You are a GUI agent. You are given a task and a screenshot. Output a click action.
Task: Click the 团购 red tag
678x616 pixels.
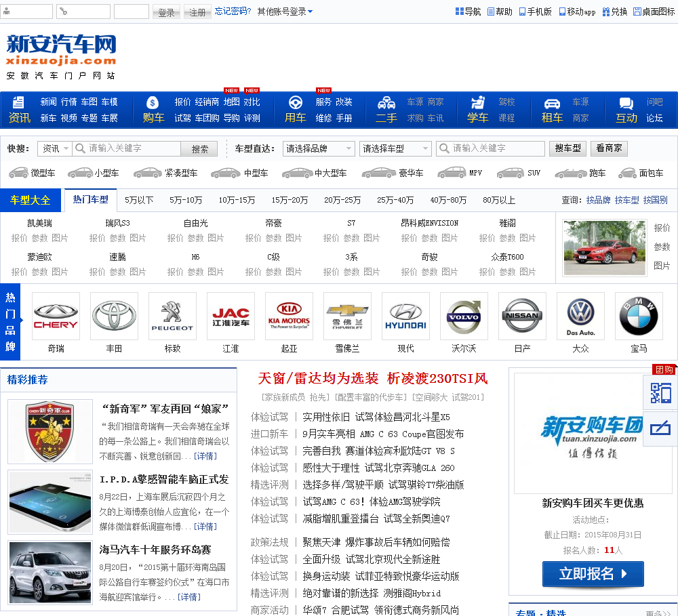click(664, 369)
